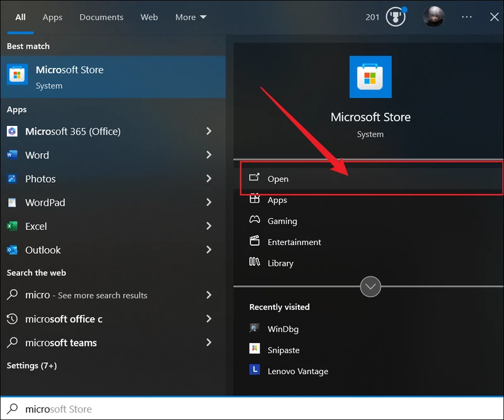Click the WinDbg icon under Recently visited
Viewport: 504px width, 420px height.
255,329
